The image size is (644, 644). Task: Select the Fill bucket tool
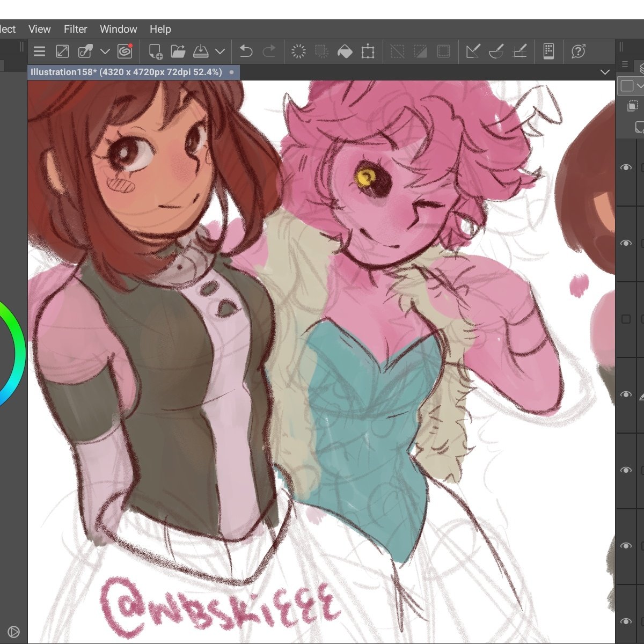[345, 51]
